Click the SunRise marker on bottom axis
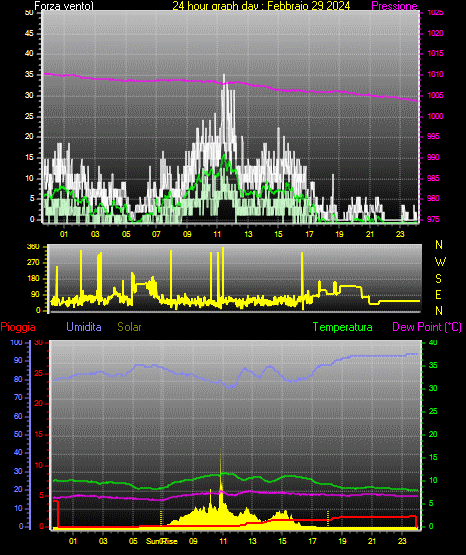Screen dimensions: 466x555 (x=162, y=541)
